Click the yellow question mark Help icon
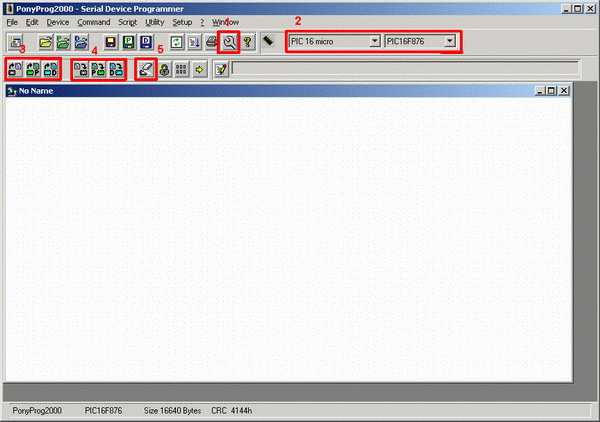This screenshot has height=422, width=600. click(x=248, y=42)
